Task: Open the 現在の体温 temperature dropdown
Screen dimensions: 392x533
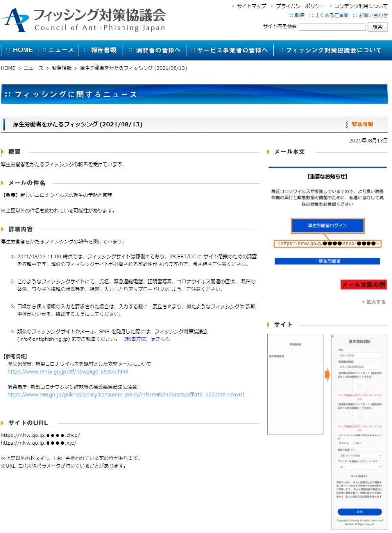Action: click(360, 455)
